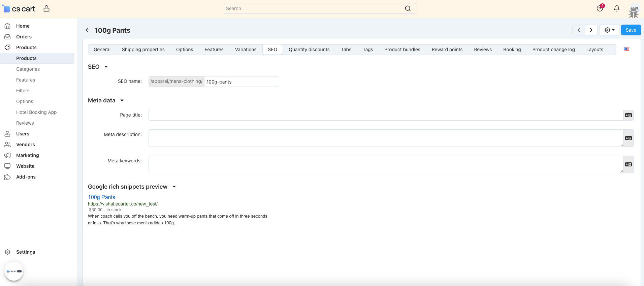Collapse the SEO section
644x286 pixels.
[98, 67]
